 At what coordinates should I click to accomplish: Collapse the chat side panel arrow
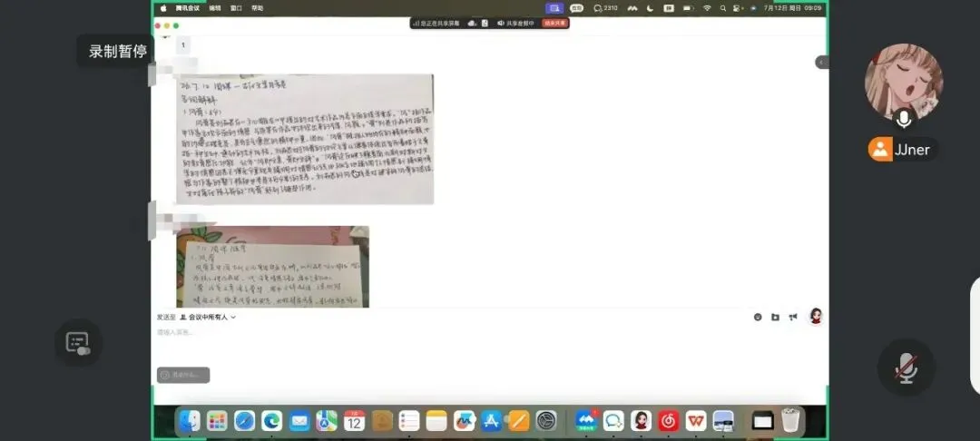click(822, 62)
